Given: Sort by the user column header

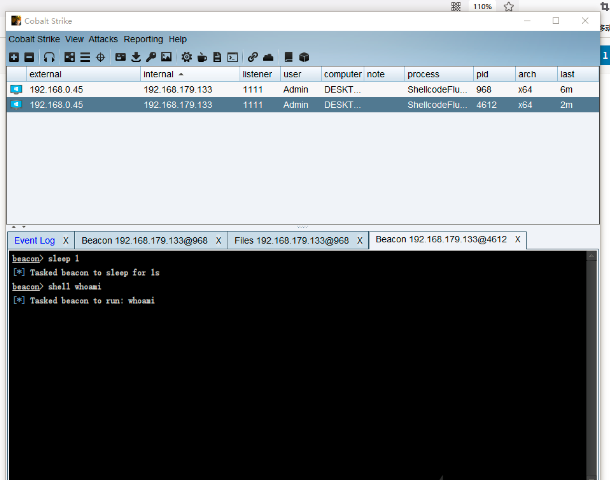Looking at the screenshot, I should [x=300, y=74].
